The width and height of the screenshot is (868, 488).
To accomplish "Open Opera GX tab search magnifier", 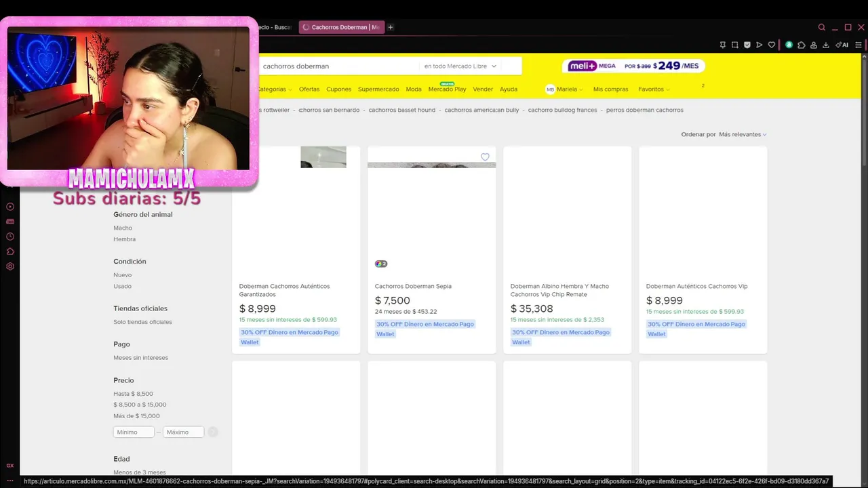I will click(821, 27).
